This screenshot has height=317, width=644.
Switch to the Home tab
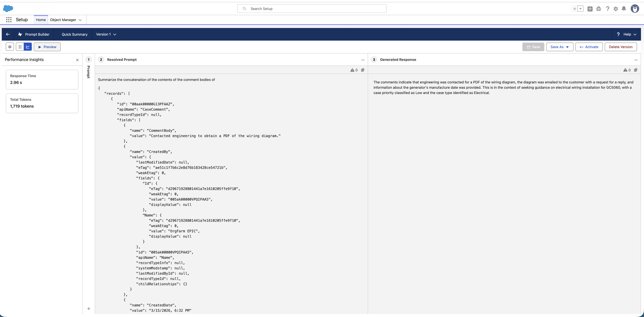pos(41,20)
